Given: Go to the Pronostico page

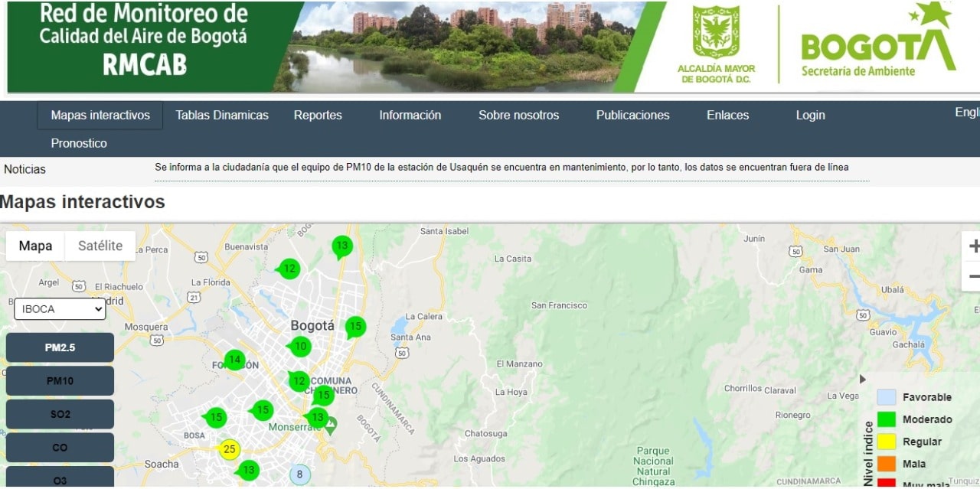Looking at the screenshot, I should (x=79, y=143).
